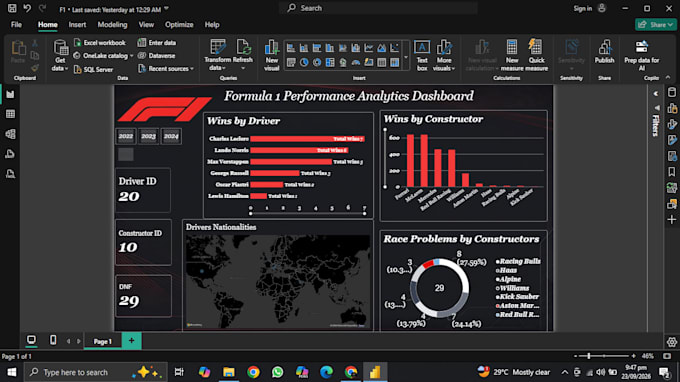Open the Help tab

212,25
